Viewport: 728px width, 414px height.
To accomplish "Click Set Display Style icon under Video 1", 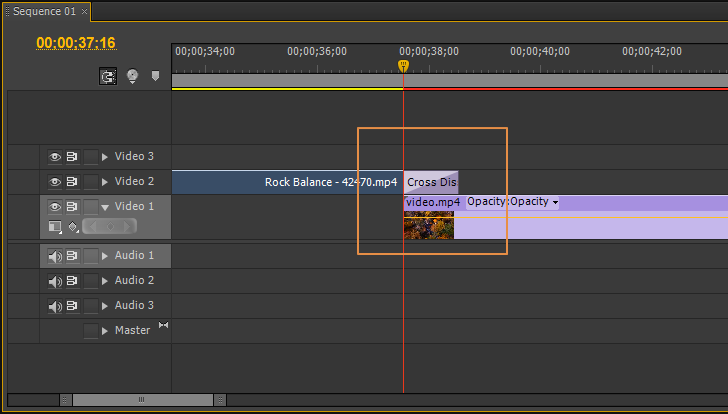I will click(55, 226).
